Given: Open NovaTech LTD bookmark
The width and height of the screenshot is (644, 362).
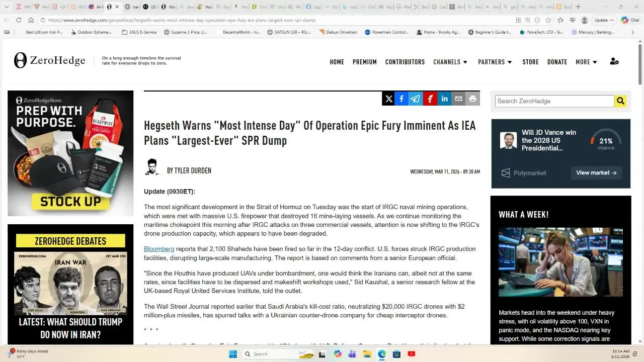Looking at the screenshot, I should (540, 32).
